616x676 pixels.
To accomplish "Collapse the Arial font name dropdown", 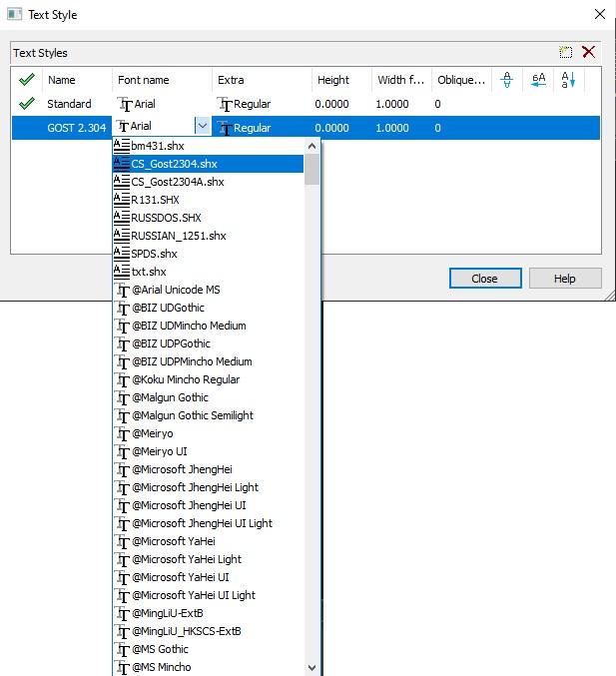I will [x=203, y=128].
